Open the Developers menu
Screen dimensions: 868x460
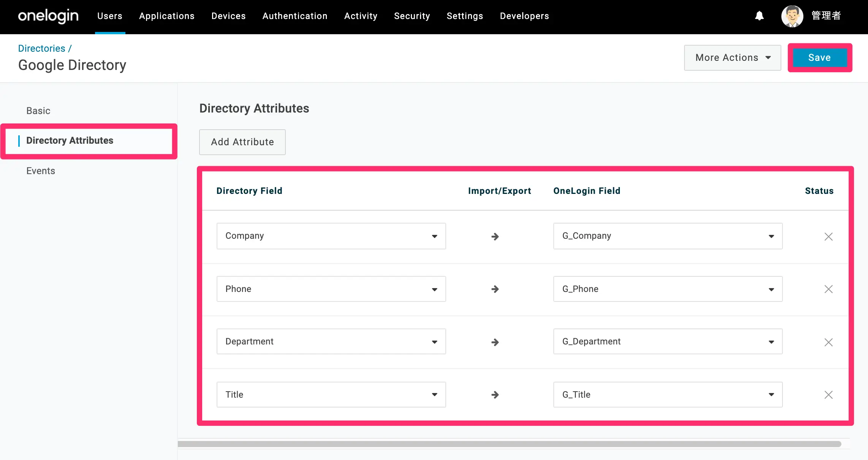tap(524, 16)
